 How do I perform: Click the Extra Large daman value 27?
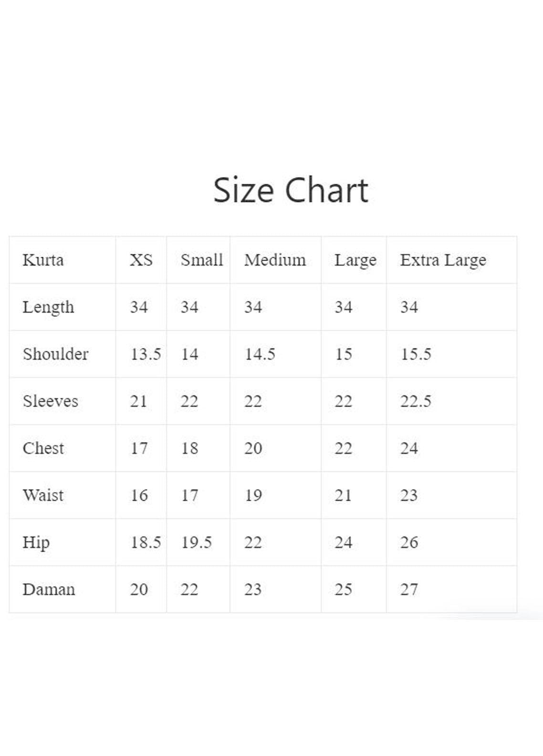[409, 589]
